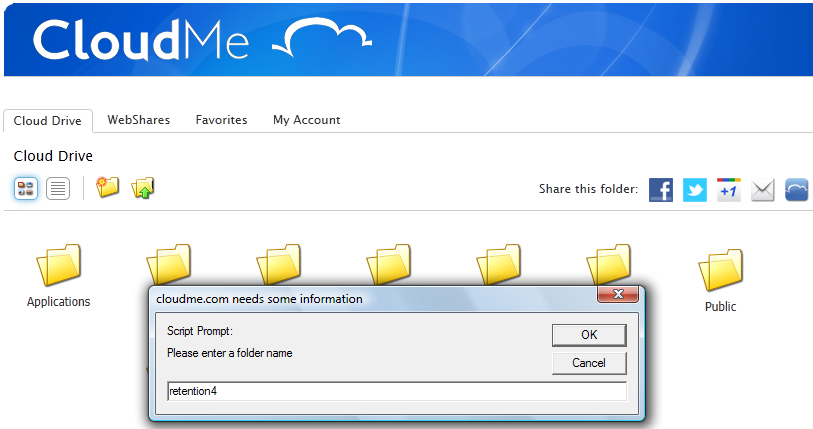Go to the Favorites tab
Screen dimensions: 813x429
click(x=221, y=120)
